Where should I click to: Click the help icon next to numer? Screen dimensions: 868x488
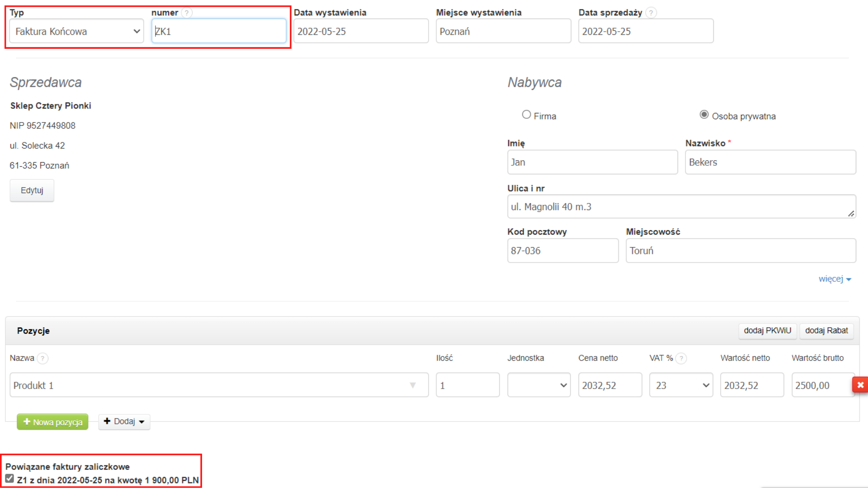pos(187,13)
